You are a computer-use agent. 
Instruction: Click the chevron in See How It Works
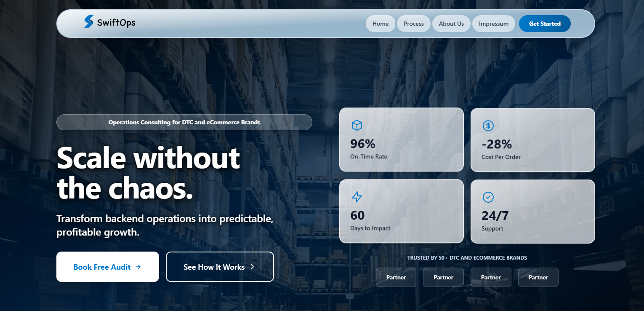click(x=252, y=266)
